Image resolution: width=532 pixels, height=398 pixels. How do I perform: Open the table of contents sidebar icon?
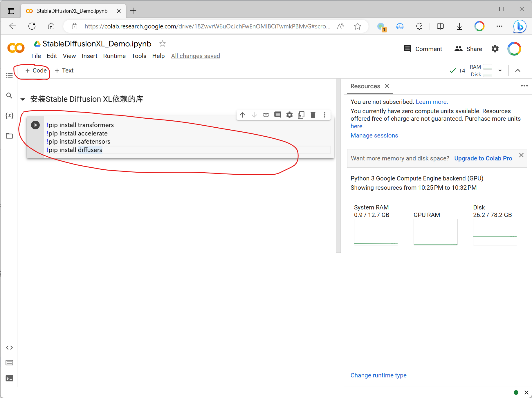click(x=9, y=76)
